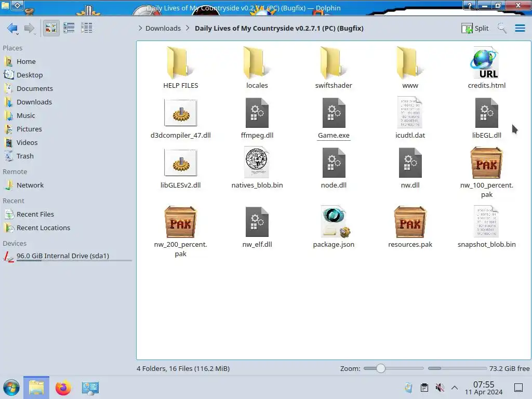Select the swiftshader folder
This screenshot has height=399, width=532.
334,68
